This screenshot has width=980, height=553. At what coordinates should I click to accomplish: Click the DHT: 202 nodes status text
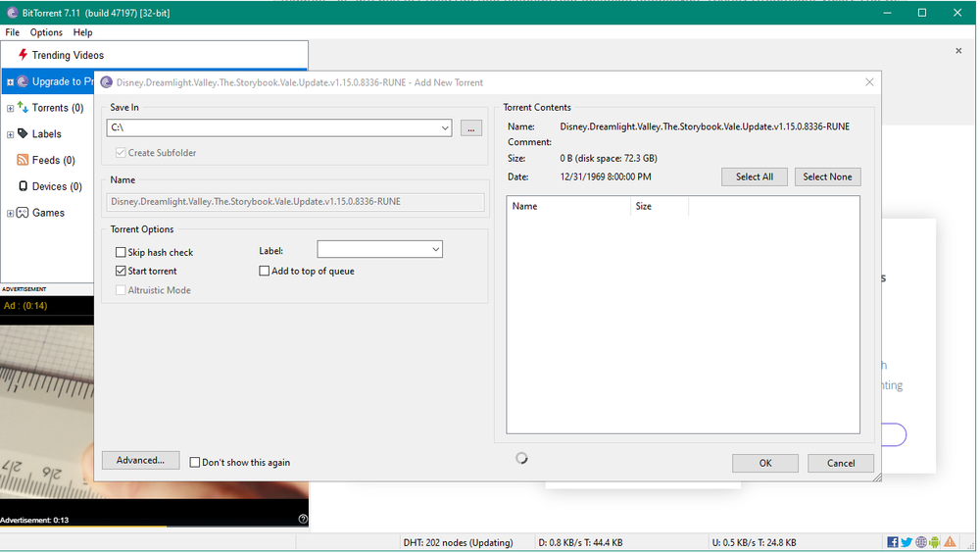(458, 542)
